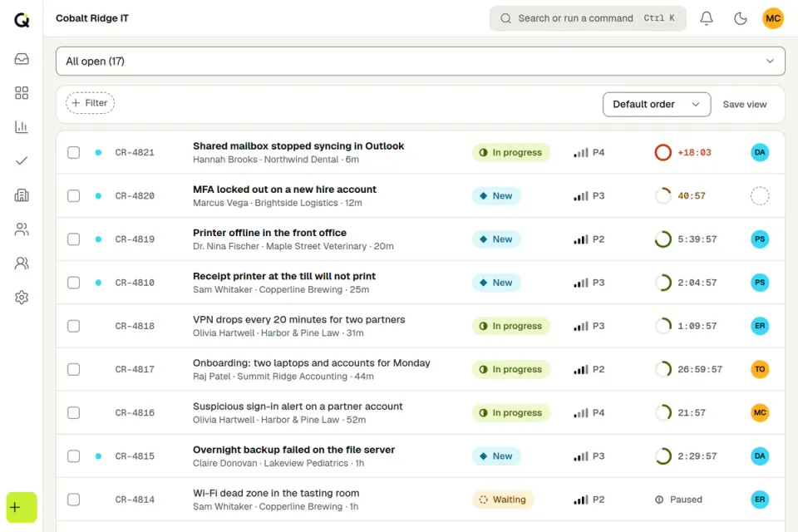798x532 pixels.
Task: Click the TO assignee avatar on CR-4817
Action: point(760,369)
